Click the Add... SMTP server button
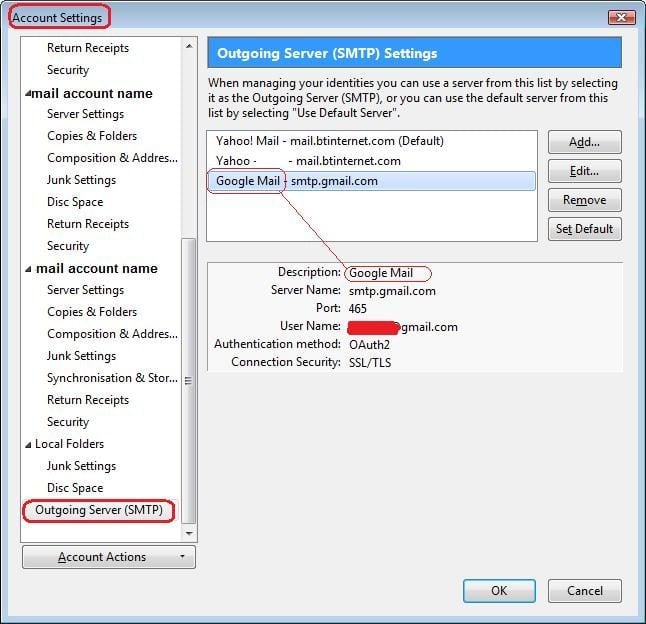Viewport: 646px width, 624px height. coord(584,142)
